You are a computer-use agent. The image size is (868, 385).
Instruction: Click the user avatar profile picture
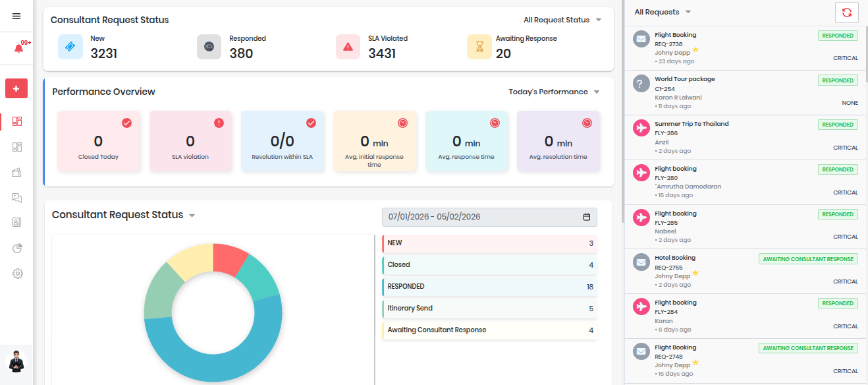click(x=16, y=361)
